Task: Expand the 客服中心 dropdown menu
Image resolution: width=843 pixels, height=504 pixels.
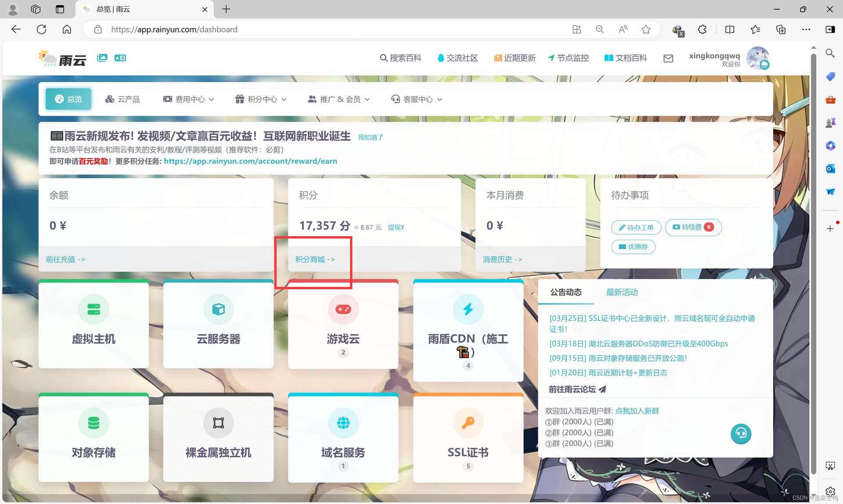Action: click(417, 99)
